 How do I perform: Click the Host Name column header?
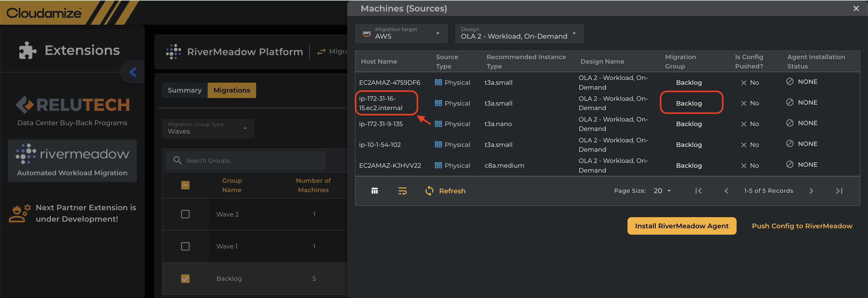(x=379, y=61)
